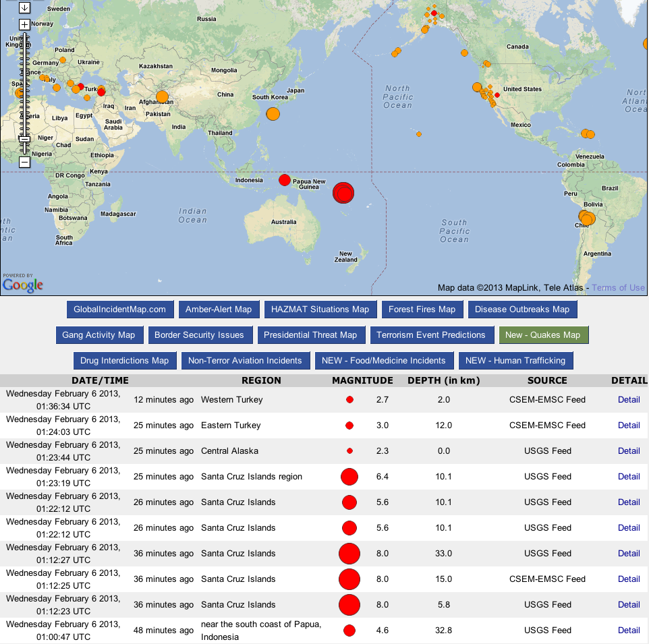Open Detail for the magnitude 6.4 quake
The image size is (649, 644).
(x=628, y=477)
